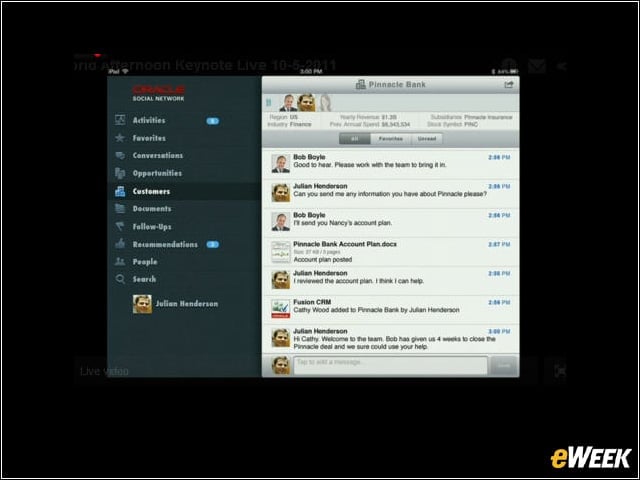Open Fusion CRM notification message

click(391, 309)
